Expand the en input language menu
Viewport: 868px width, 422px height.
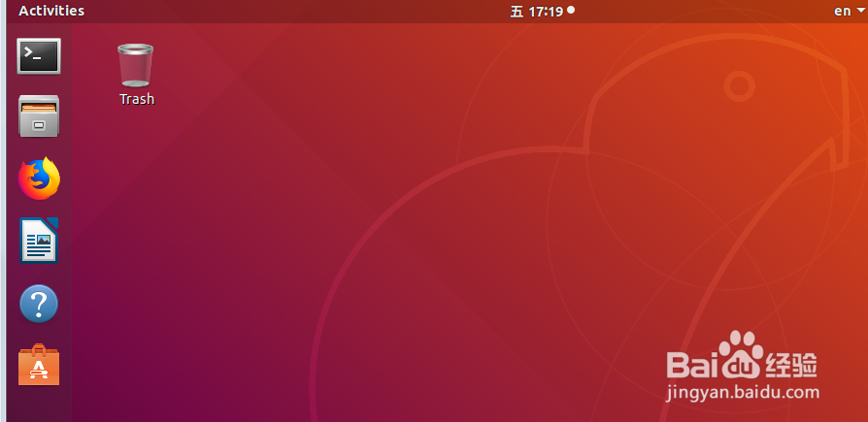[x=850, y=11]
